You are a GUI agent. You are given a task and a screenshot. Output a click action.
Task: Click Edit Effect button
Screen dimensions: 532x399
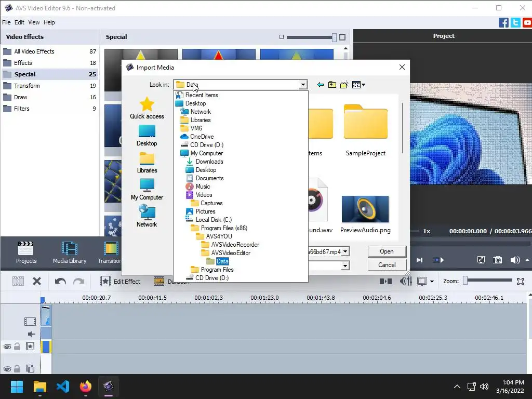(x=120, y=281)
